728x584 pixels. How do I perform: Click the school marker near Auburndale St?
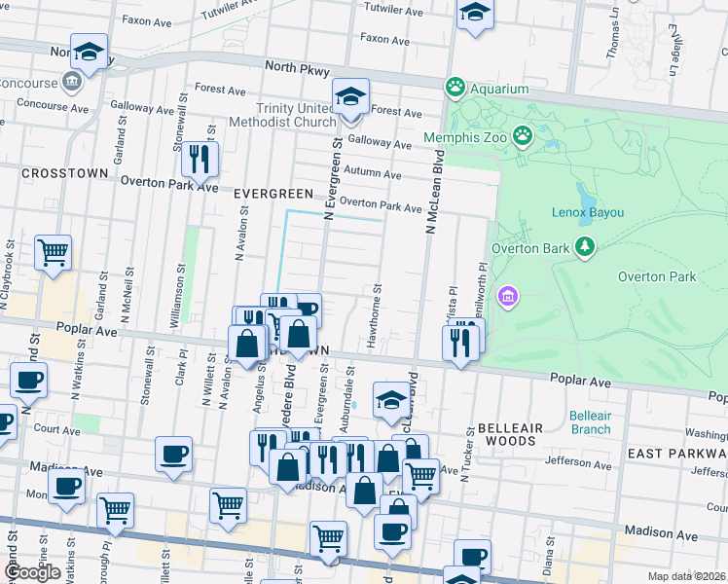[x=391, y=403]
